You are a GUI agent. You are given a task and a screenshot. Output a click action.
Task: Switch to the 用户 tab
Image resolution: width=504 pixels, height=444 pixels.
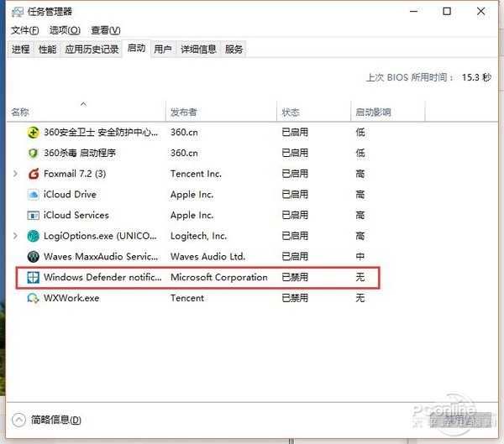point(163,50)
